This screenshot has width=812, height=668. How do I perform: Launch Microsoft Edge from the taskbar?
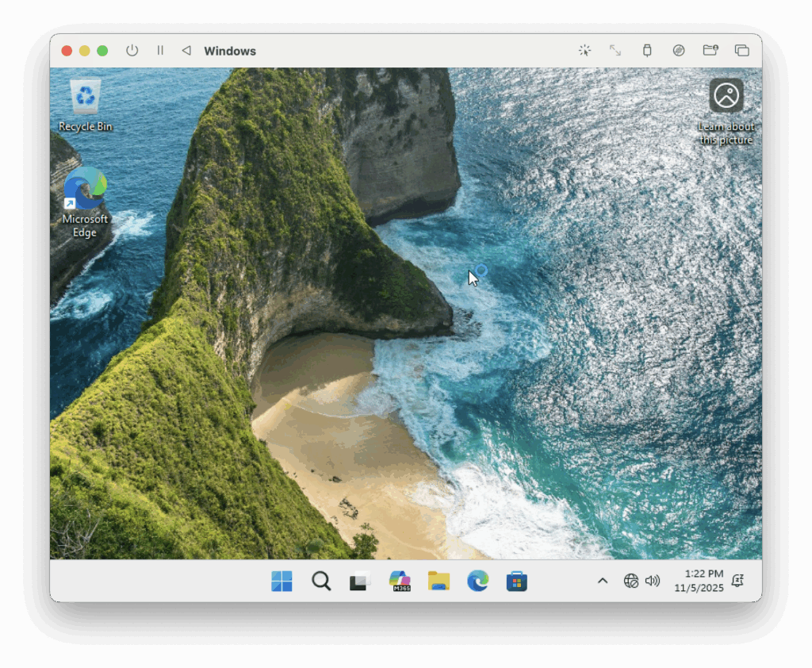(x=477, y=581)
